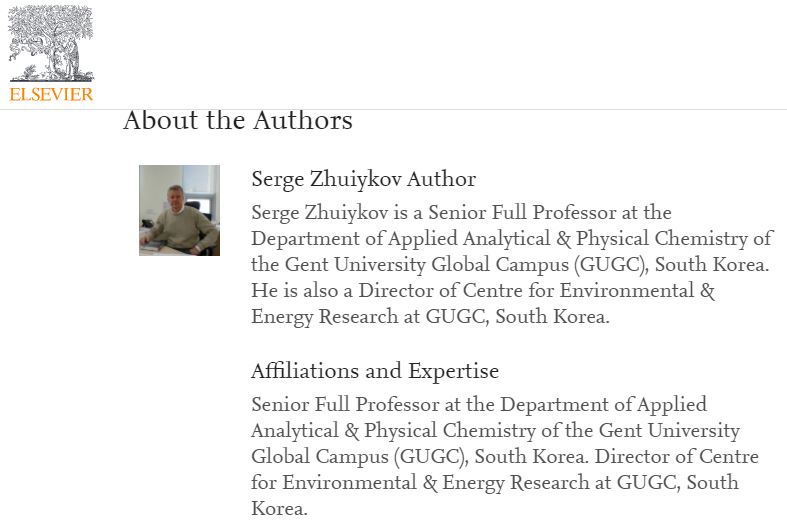Click the bio line "Department of Applied Analytical & Physical Chemistry of"
Screen dimensions: 787x531
[512, 239]
